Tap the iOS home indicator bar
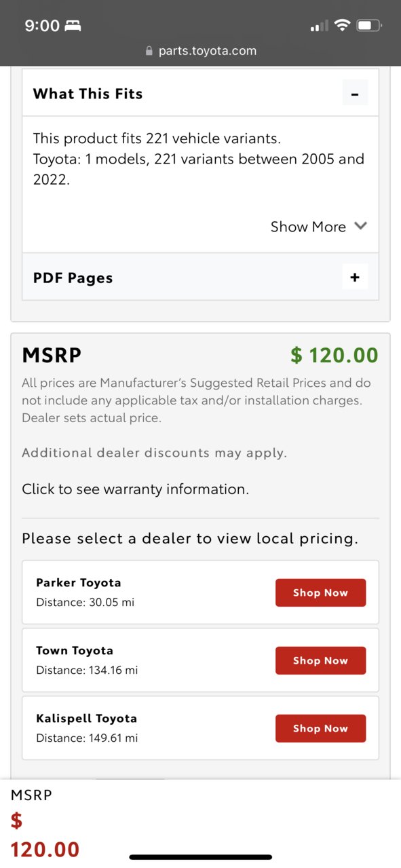Image resolution: width=401 pixels, height=868 pixels. coord(201,857)
